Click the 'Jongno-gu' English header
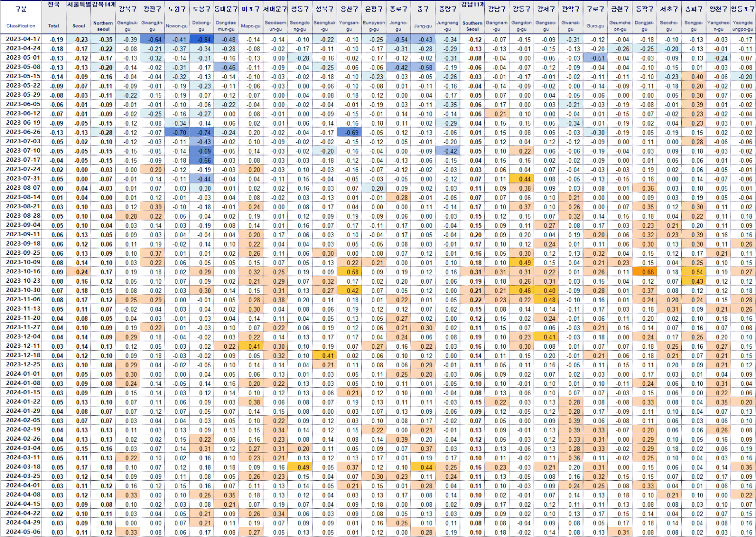The height and width of the screenshot is (537, 756). (x=398, y=26)
